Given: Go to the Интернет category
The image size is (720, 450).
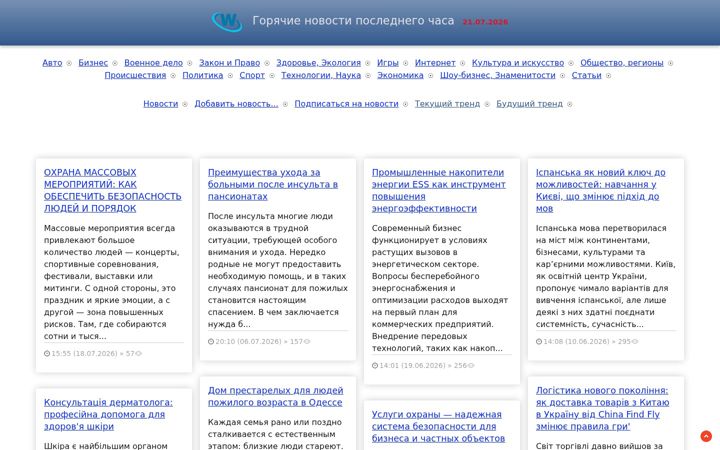Looking at the screenshot, I should (x=435, y=63).
